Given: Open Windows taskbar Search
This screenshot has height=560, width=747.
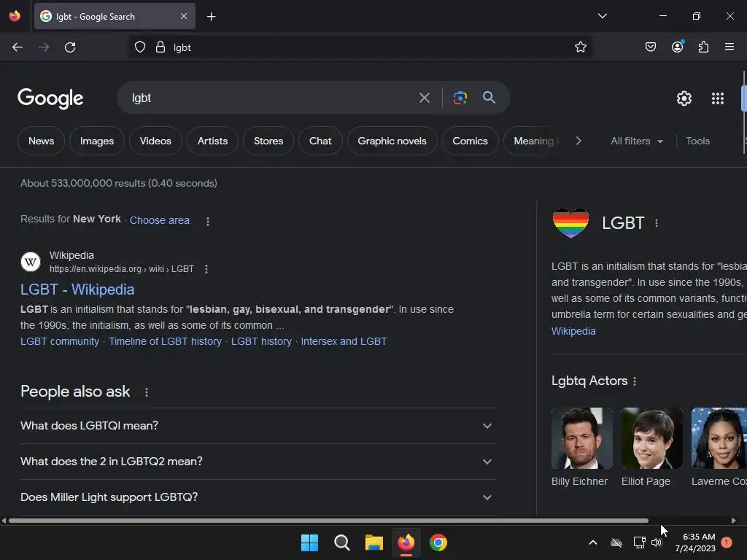Looking at the screenshot, I should point(341,542).
